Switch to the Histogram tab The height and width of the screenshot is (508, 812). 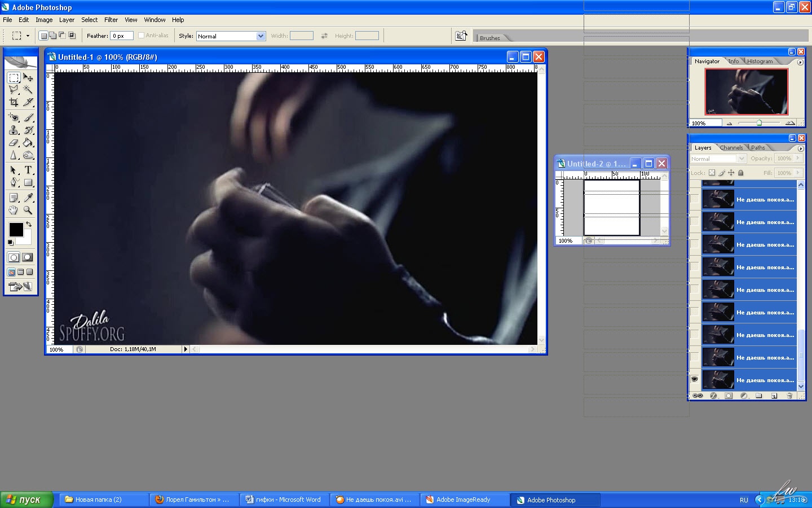tap(760, 62)
